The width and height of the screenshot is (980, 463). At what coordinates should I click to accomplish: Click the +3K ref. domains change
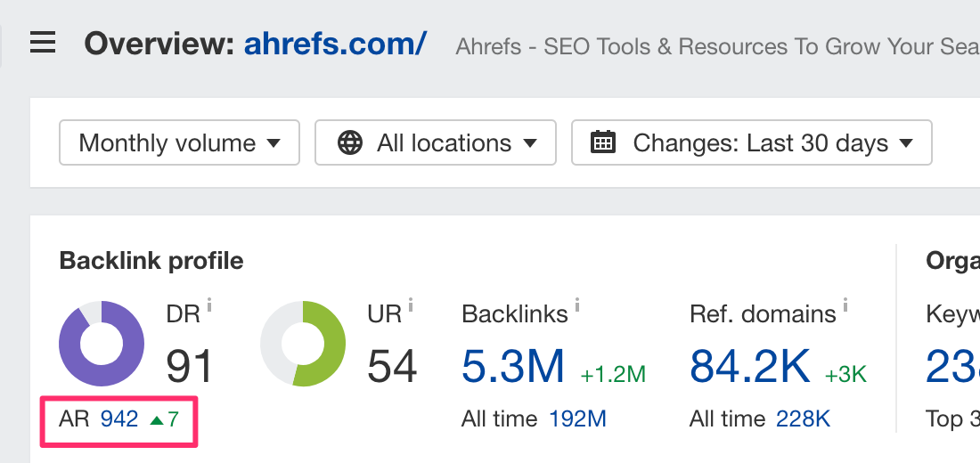click(x=845, y=374)
